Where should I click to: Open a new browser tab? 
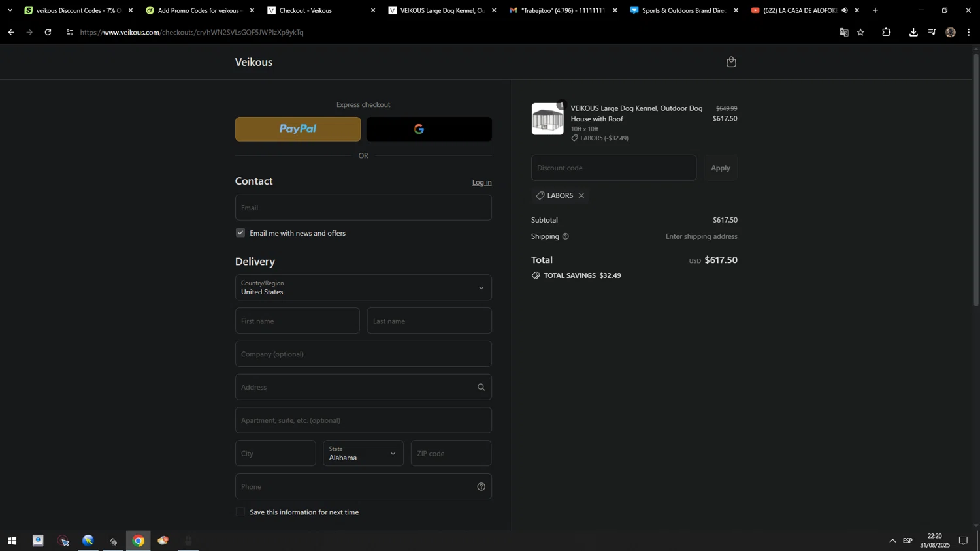pyautogui.click(x=875, y=10)
